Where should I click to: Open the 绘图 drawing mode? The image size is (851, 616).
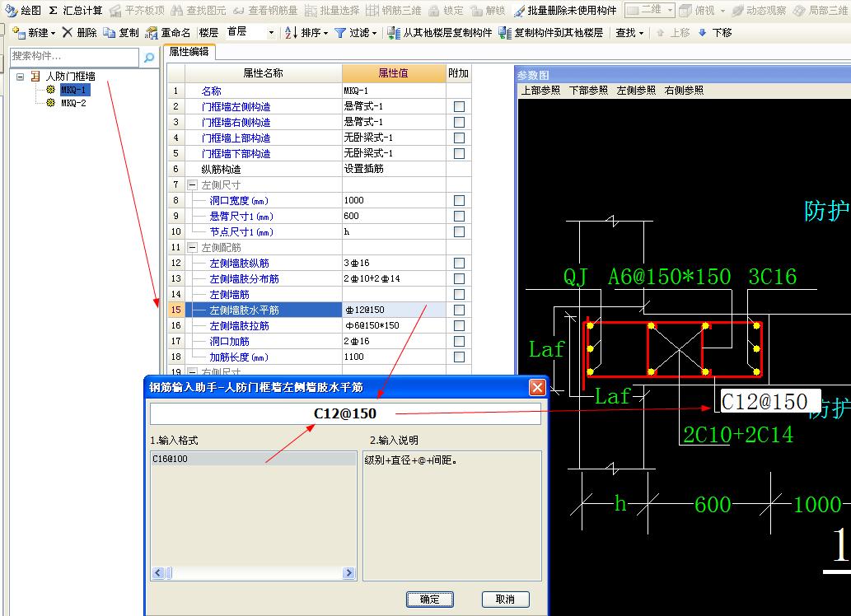click(23, 11)
